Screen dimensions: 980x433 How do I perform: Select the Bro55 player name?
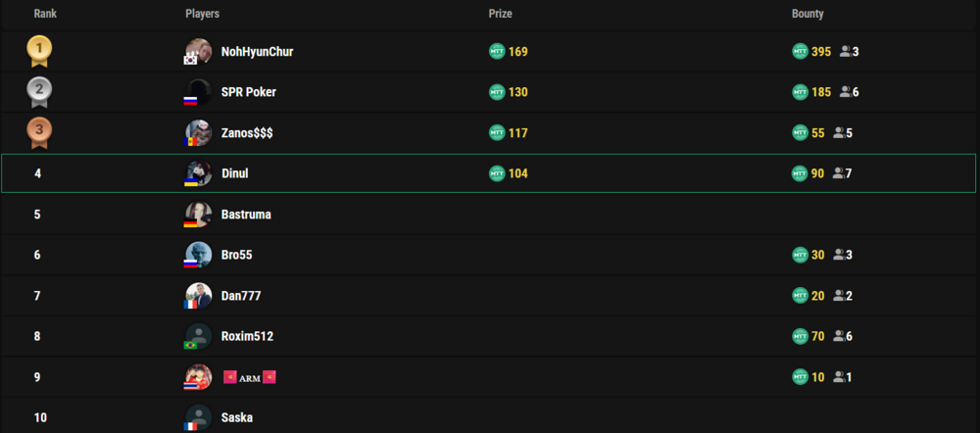click(237, 255)
